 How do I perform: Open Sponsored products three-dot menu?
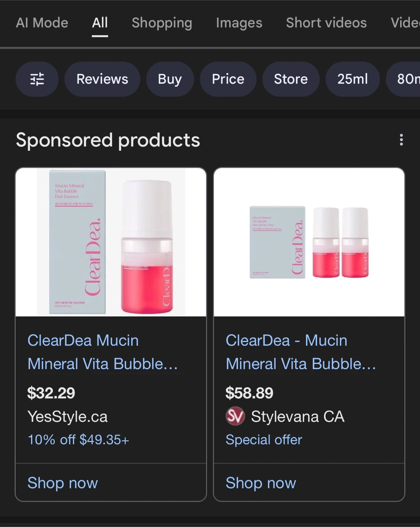pos(401,140)
